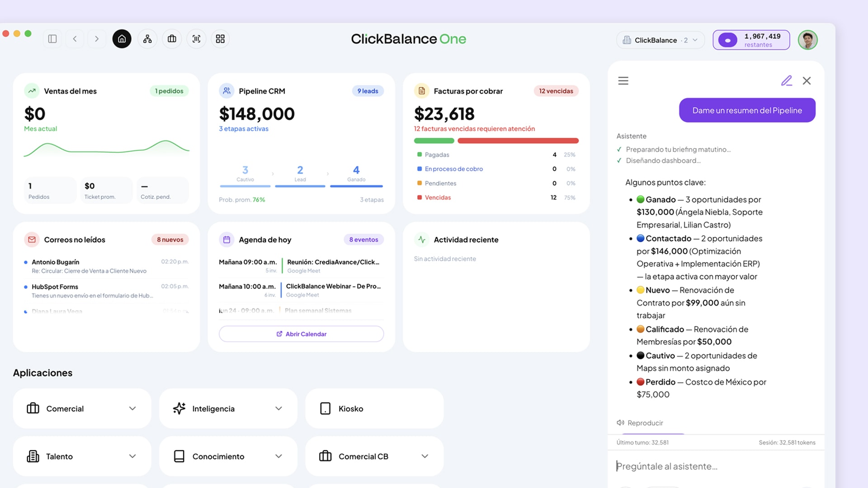Open the Kiosko application card
The width and height of the screenshot is (868, 488).
[375, 408]
